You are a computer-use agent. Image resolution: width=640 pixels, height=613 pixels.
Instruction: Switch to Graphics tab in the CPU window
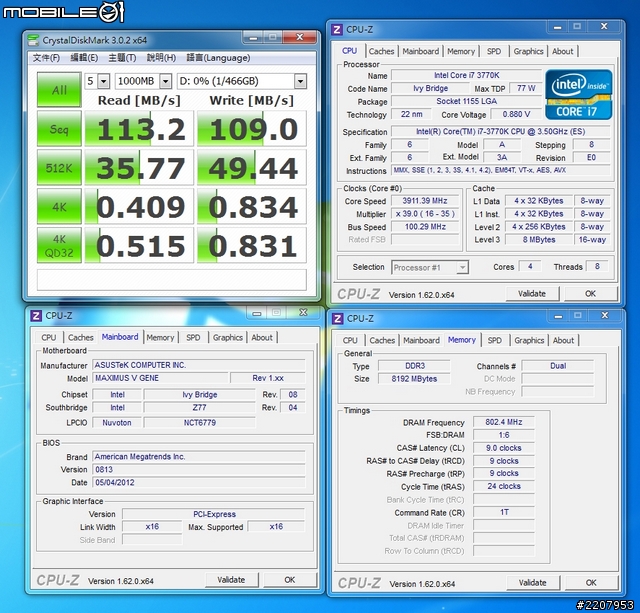pos(528,51)
